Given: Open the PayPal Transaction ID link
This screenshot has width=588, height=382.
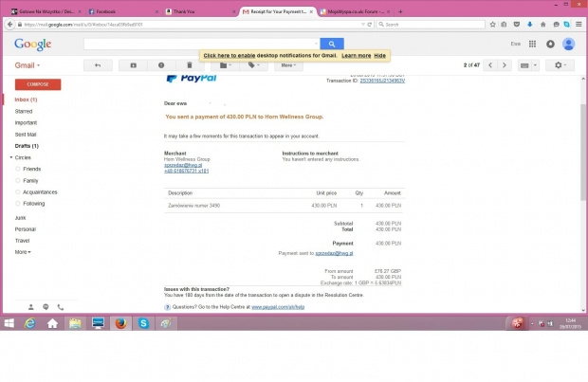Looking at the screenshot, I should pos(382,81).
